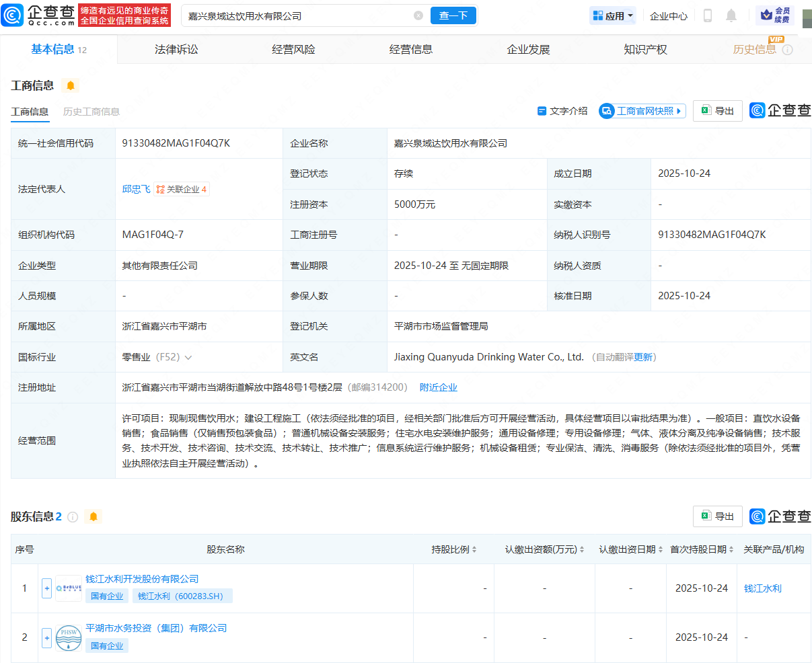Open the 文字介绍 view

click(x=562, y=111)
